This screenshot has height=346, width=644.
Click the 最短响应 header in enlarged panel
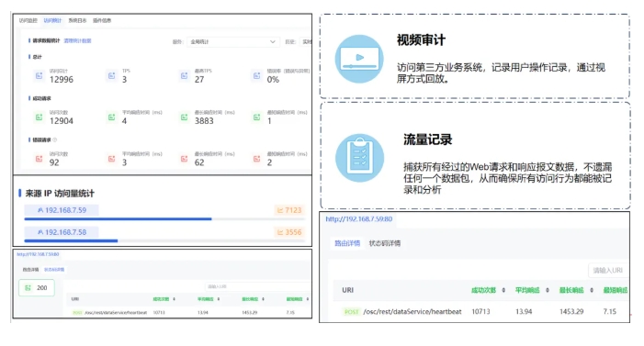pos(616,290)
